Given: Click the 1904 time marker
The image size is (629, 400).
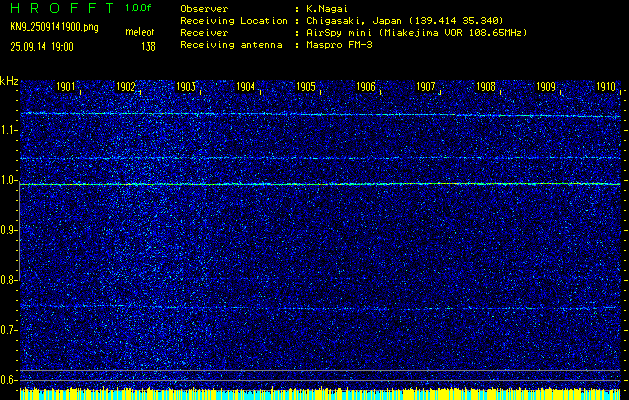Looking at the screenshot, I should pyautogui.click(x=246, y=87).
